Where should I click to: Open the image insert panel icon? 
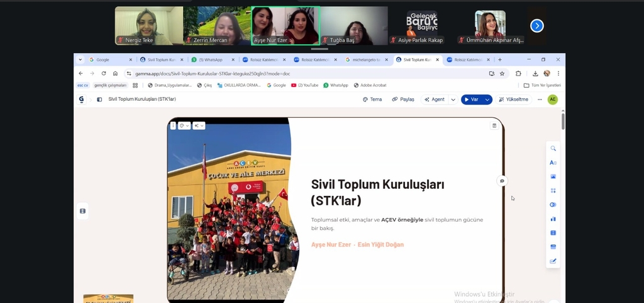pos(553,176)
